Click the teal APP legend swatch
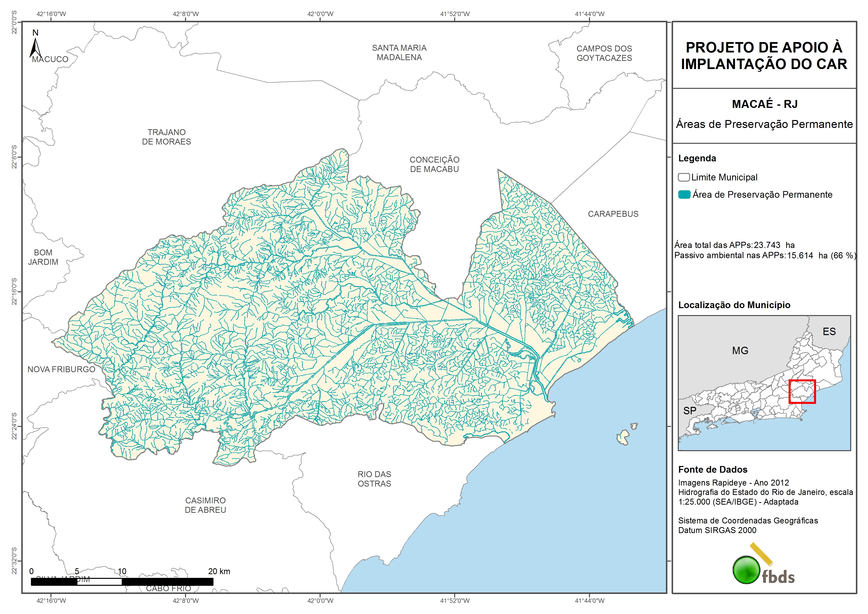The image size is (868, 614). [684, 195]
